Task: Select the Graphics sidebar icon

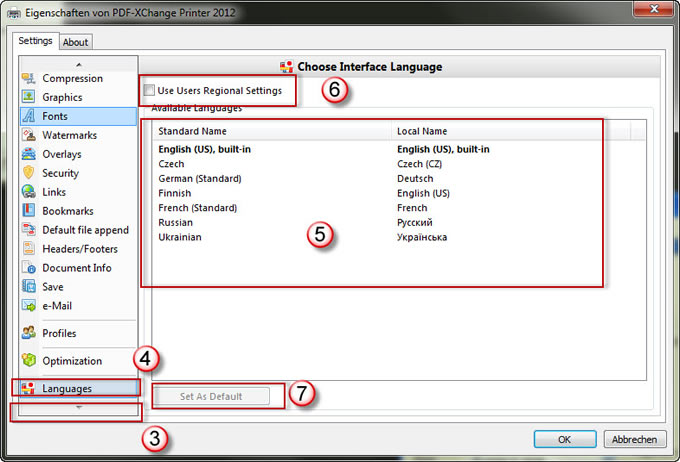Action: 29,97
